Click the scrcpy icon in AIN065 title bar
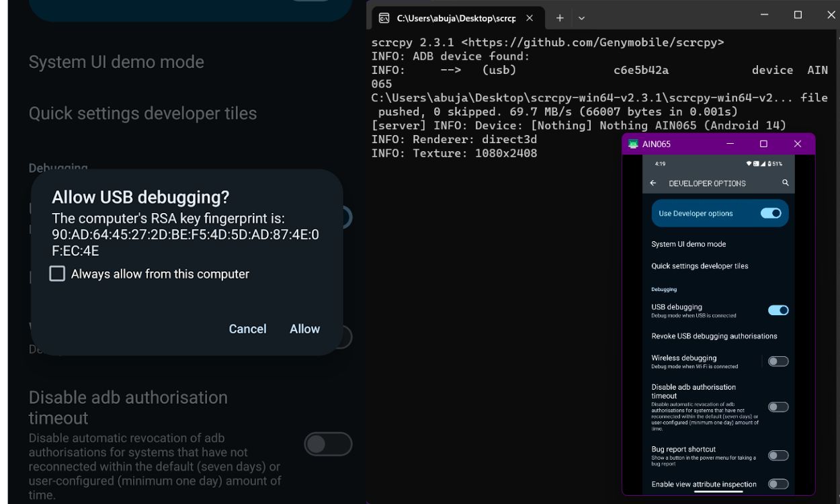Viewport: 840px width, 504px height. click(x=632, y=144)
